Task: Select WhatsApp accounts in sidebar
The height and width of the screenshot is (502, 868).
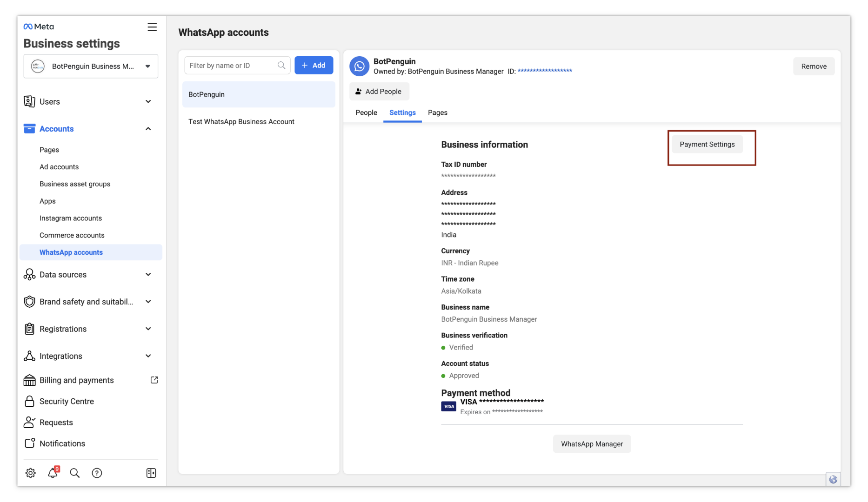Action: (x=91, y=252)
